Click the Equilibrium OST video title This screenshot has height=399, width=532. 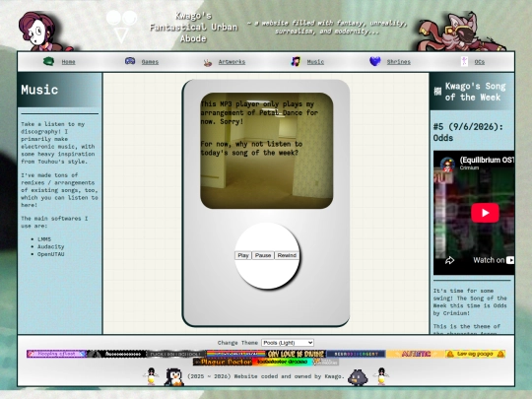tap(487, 160)
